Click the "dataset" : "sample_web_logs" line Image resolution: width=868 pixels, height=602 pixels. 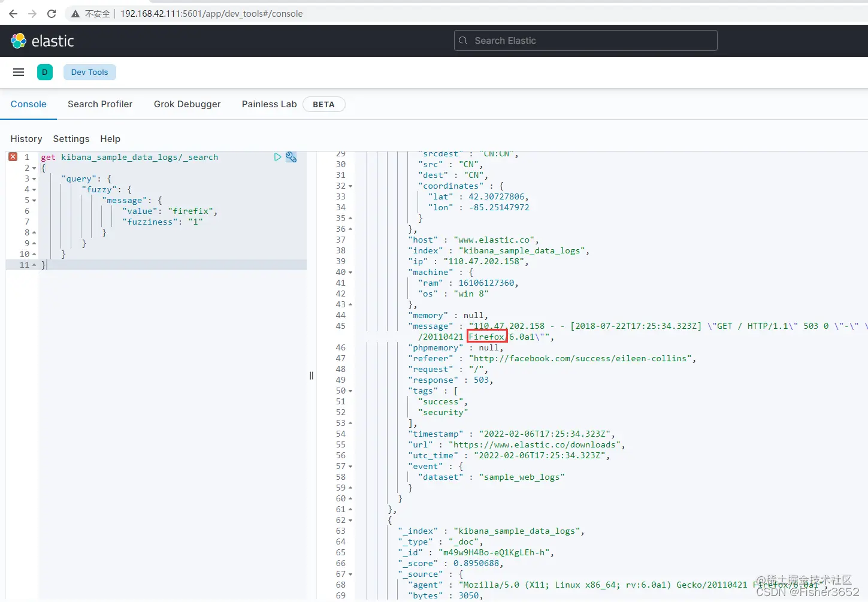491,477
